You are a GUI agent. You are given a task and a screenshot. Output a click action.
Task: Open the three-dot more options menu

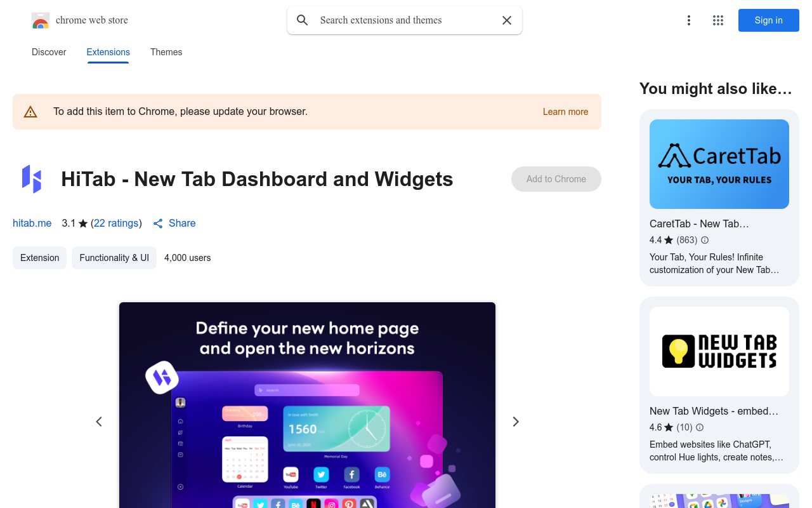point(689,20)
